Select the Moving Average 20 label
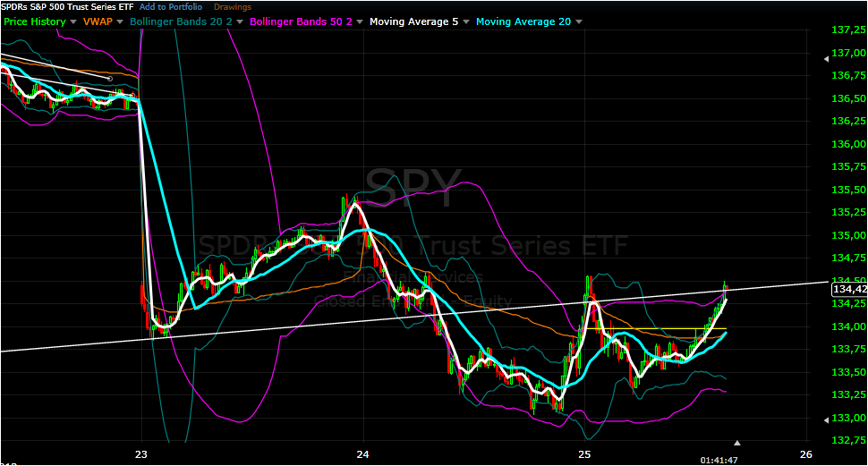868x466 pixels. (x=523, y=21)
